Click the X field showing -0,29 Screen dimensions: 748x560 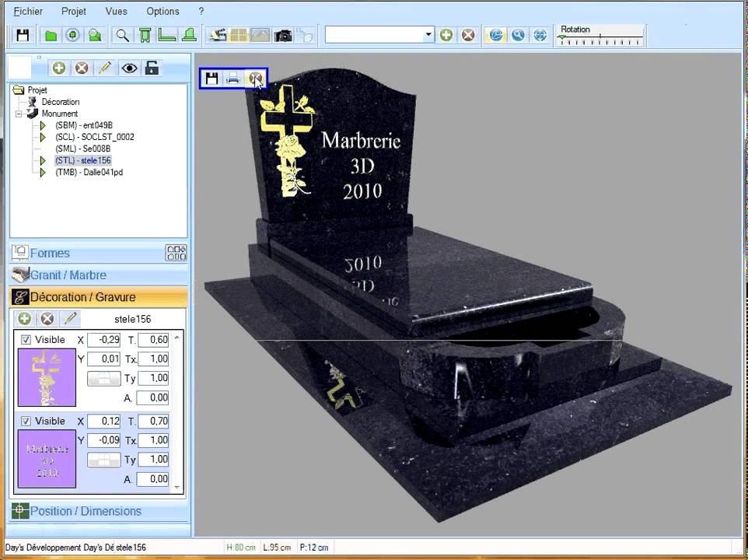click(104, 340)
